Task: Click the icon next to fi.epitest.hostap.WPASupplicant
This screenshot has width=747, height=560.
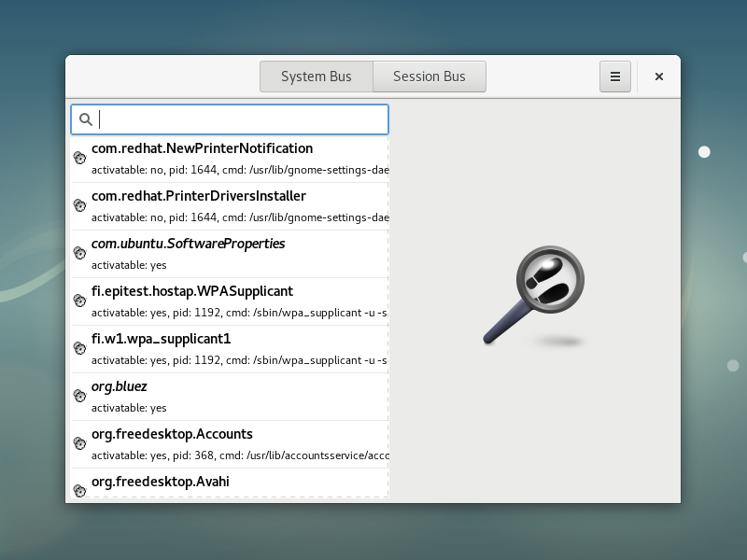Action: coord(80,301)
